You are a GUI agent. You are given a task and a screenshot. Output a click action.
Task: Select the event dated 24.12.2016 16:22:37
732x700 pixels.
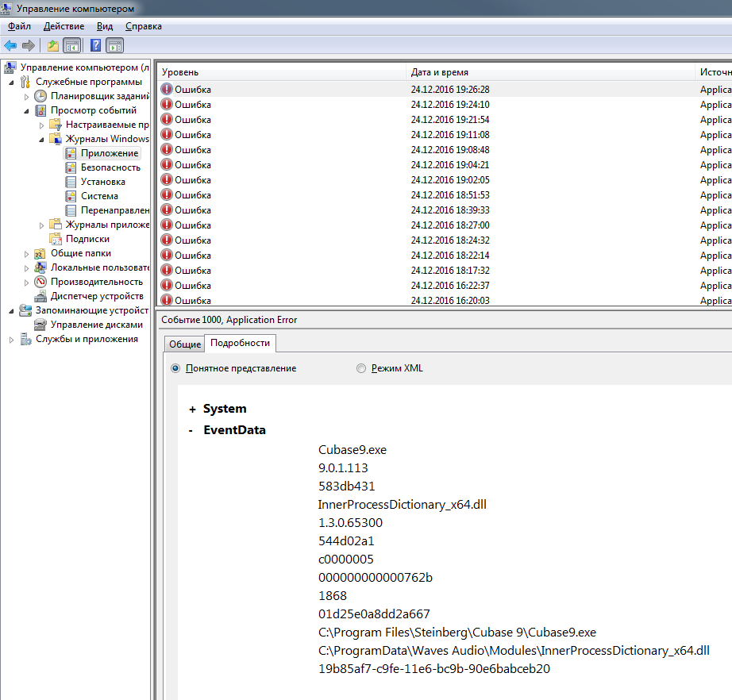click(x=445, y=285)
